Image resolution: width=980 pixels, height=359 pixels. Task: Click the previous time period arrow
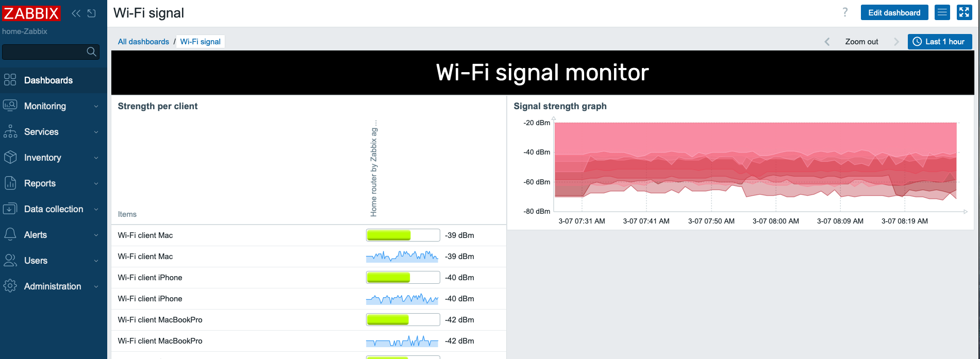click(x=827, y=42)
